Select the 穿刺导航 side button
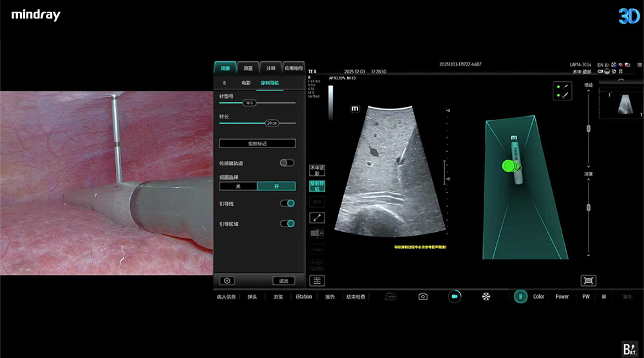This screenshot has width=644, height=358. coord(317,187)
